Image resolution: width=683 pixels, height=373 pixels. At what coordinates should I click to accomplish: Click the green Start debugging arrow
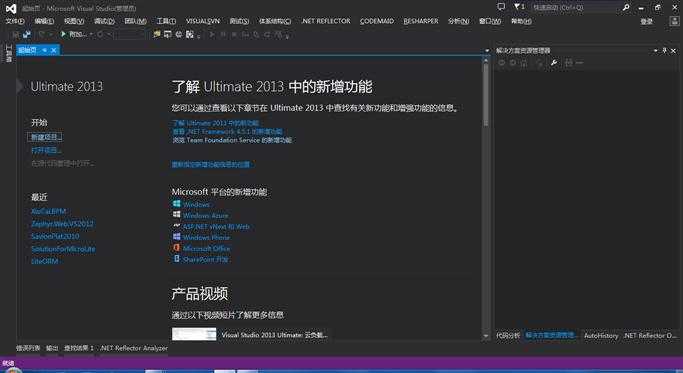63,34
